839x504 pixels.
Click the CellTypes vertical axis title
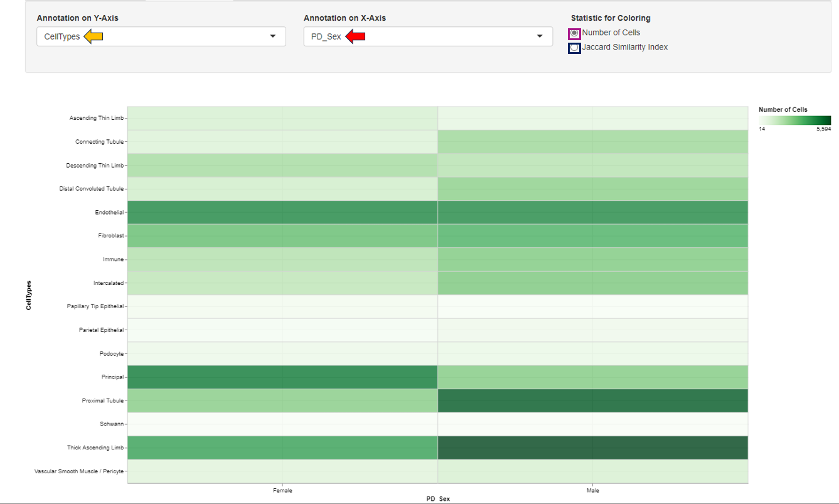28,293
